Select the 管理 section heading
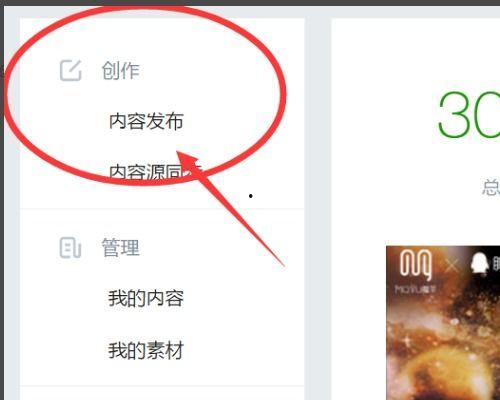500x400 pixels. point(120,248)
